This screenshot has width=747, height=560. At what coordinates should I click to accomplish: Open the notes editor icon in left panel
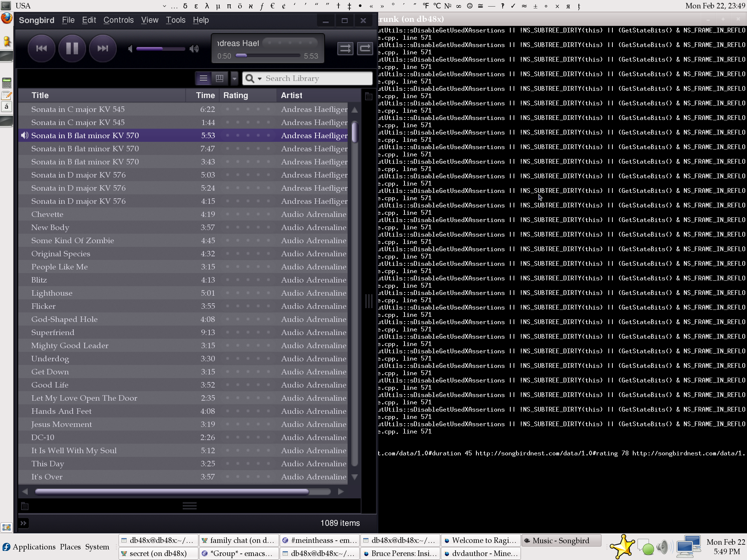pyautogui.click(x=7, y=96)
